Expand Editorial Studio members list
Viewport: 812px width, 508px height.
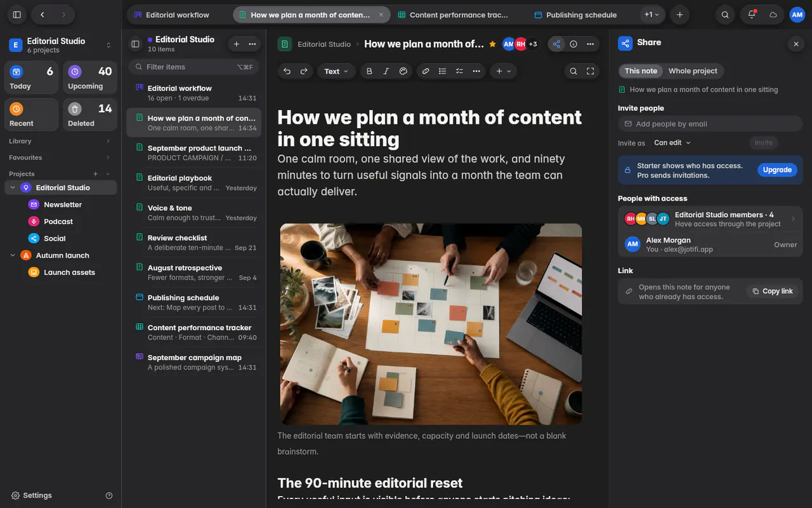[710, 219]
